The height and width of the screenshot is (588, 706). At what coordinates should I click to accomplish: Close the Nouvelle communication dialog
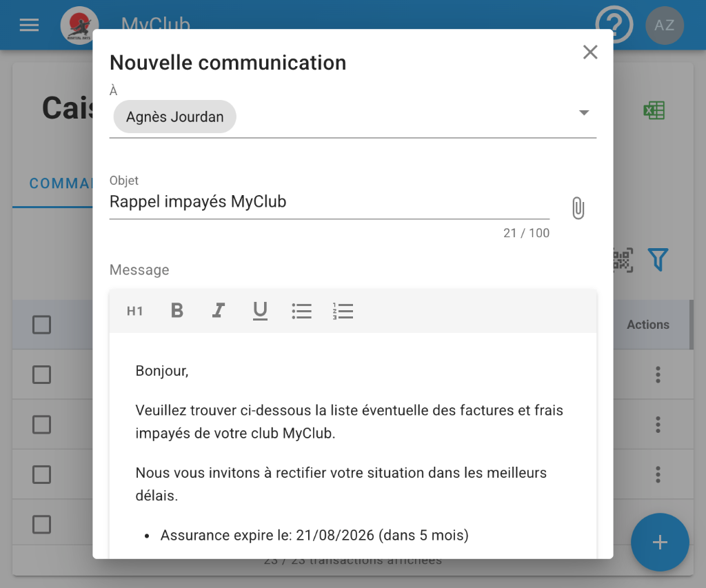[x=590, y=52]
